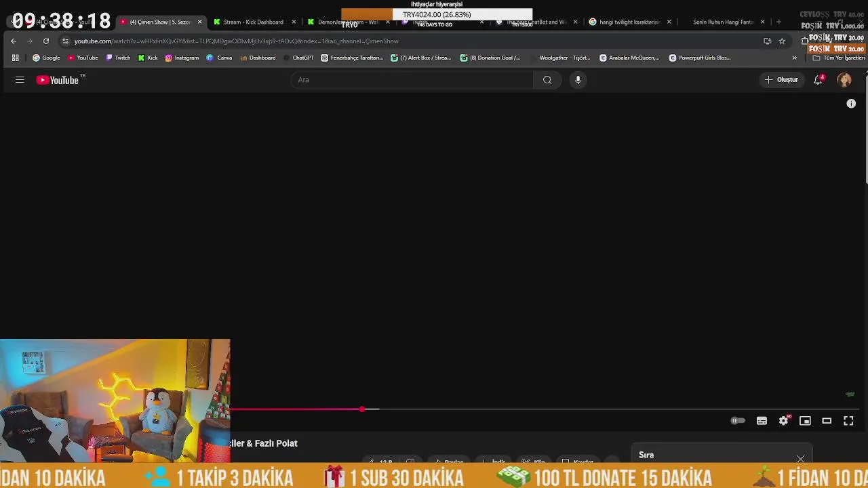This screenshot has height=488, width=868.
Task: Close the hangi twilight karakterisin tab
Action: (x=669, y=22)
